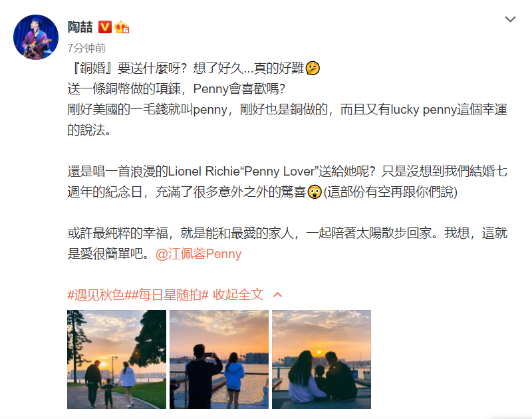532x419 pixels.
Task: Click the collapse caret beside 收起全文
Action: click(x=277, y=295)
